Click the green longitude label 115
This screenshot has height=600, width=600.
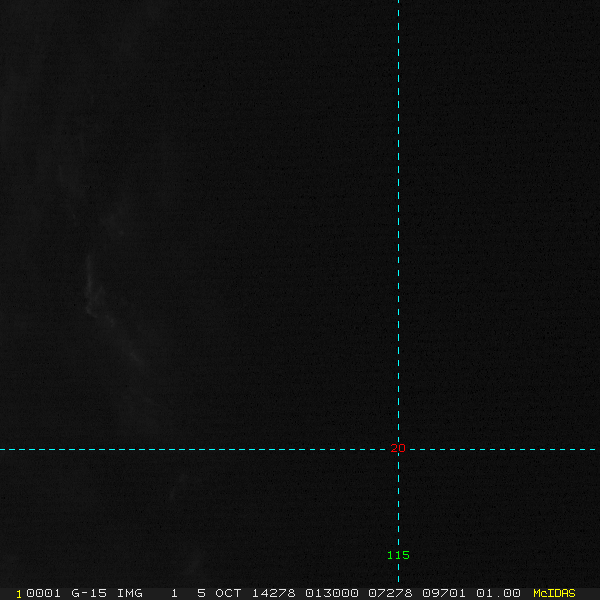point(398,555)
